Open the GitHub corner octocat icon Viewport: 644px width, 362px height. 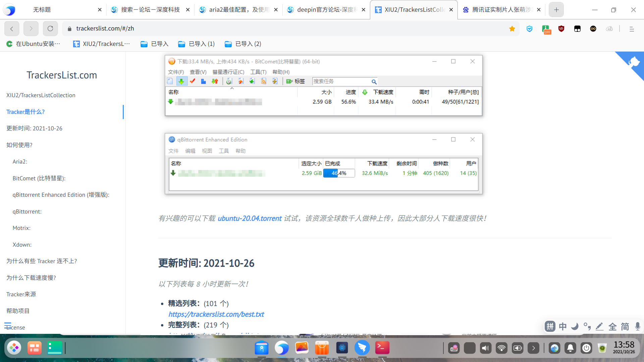(x=634, y=62)
